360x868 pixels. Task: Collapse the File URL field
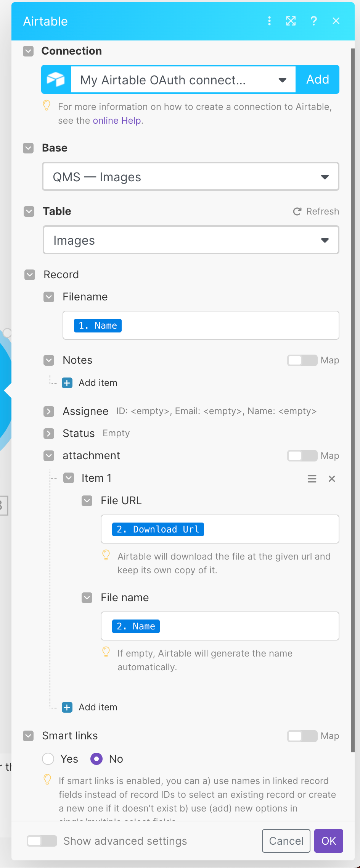pos(87,501)
